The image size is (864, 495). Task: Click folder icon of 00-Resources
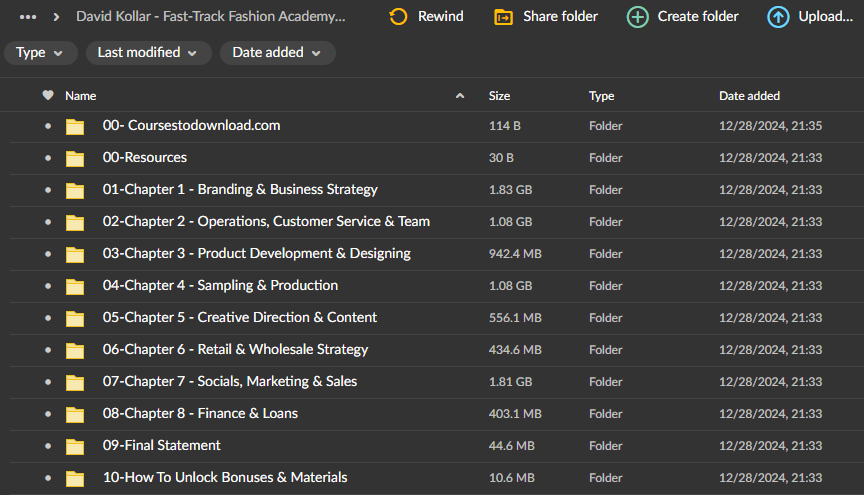click(75, 159)
